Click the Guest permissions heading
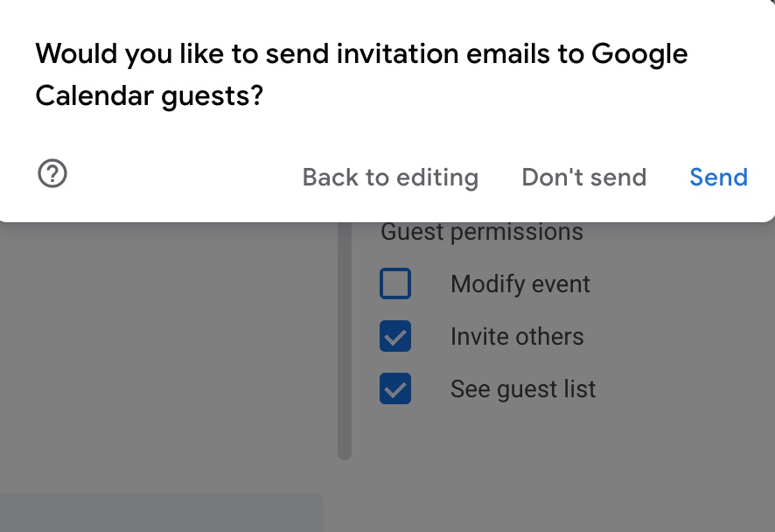 click(481, 233)
